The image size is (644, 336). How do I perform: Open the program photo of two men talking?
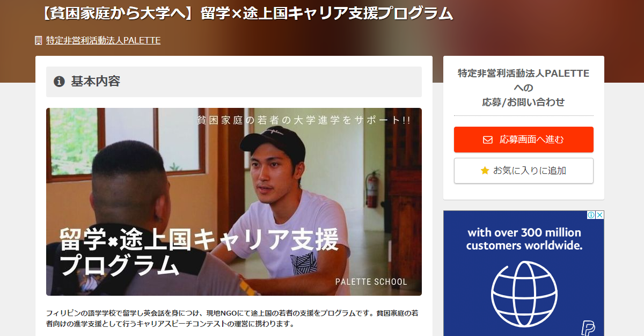tap(234, 202)
